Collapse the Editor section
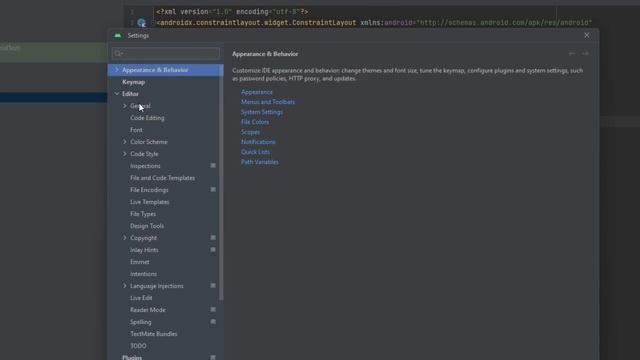Image resolution: width=640 pixels, height=360 pixels. click(117, 94)
